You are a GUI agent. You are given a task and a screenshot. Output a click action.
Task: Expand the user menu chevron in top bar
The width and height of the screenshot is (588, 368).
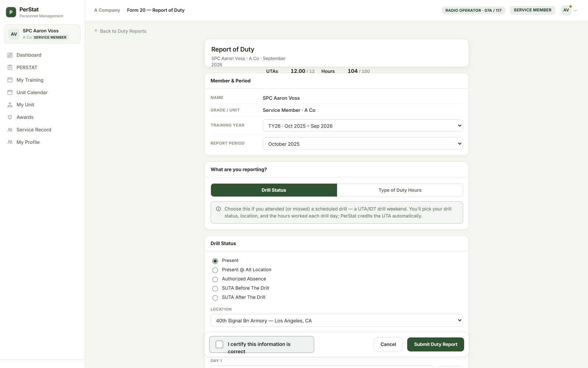[x=576, y=11]
